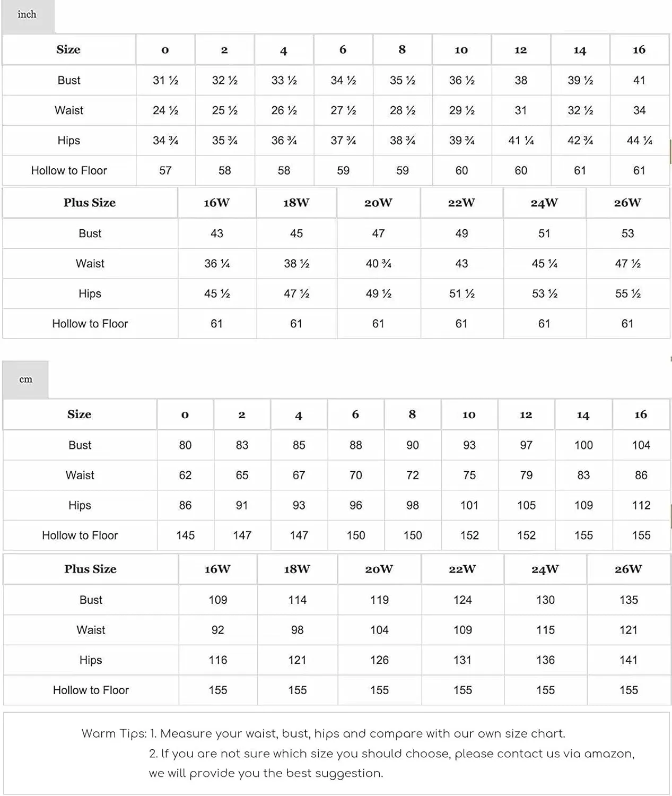Select the Bust 104 cell in cm table
This screenshot has width=672, height=796.
pos(641,445)
